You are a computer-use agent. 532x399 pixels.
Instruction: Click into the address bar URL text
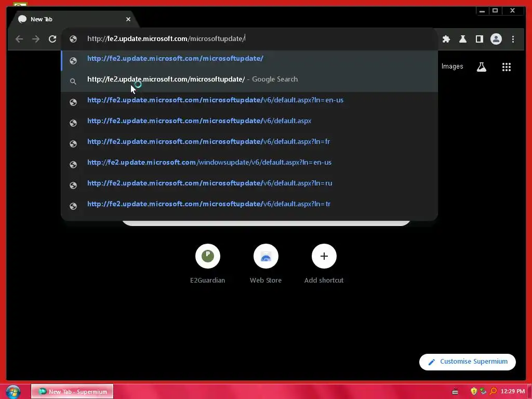pyautogui.click(x=166, y=38)
